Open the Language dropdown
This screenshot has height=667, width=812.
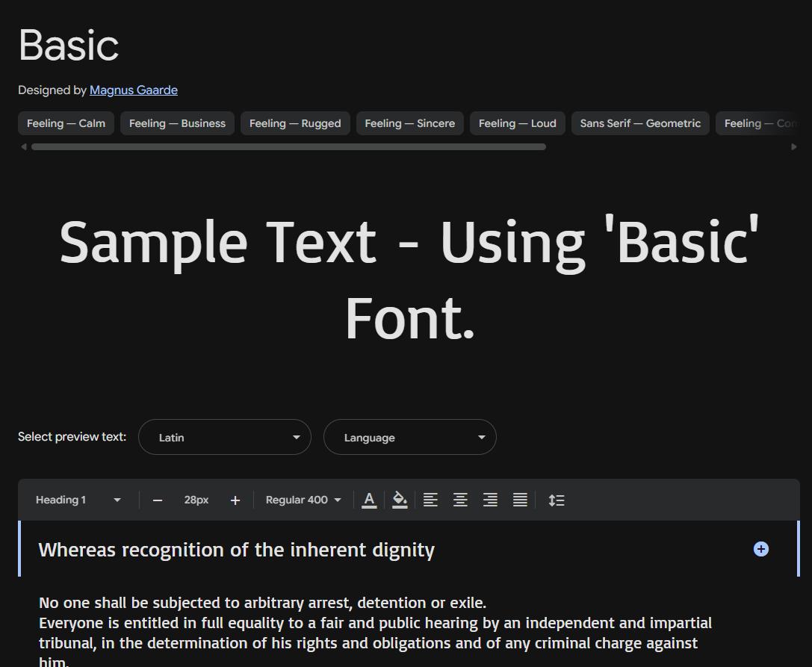tap(409, 437)
